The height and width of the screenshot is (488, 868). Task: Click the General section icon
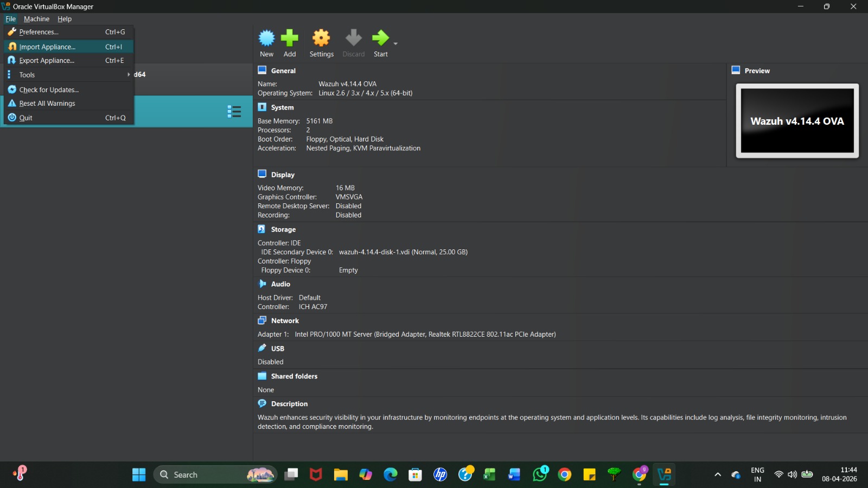coord(262,70)
